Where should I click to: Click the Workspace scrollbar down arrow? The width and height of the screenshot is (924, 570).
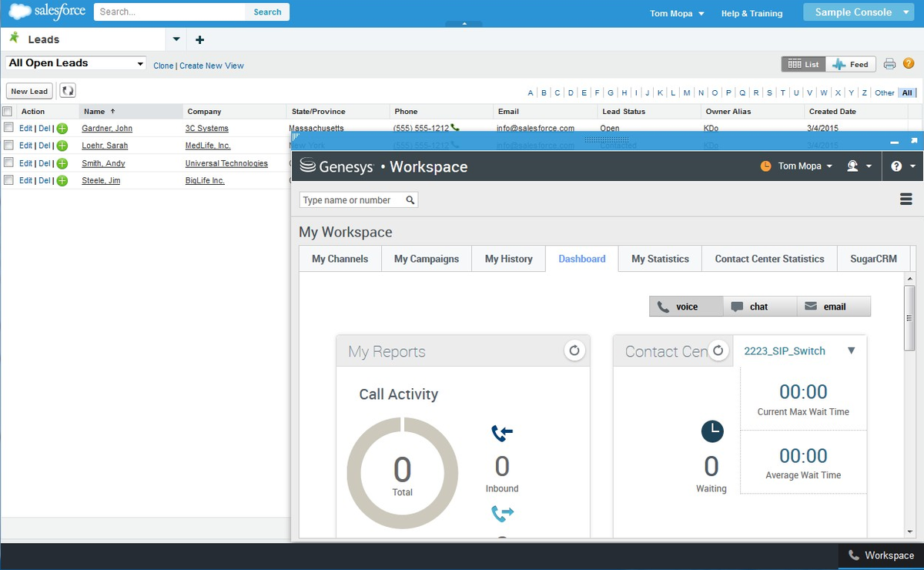[910, 533]
